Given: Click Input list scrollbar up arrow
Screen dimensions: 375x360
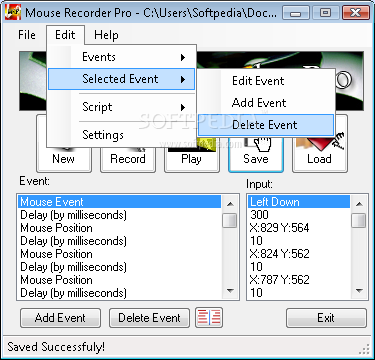Looking at the screenshot, I should coord(359,204).
